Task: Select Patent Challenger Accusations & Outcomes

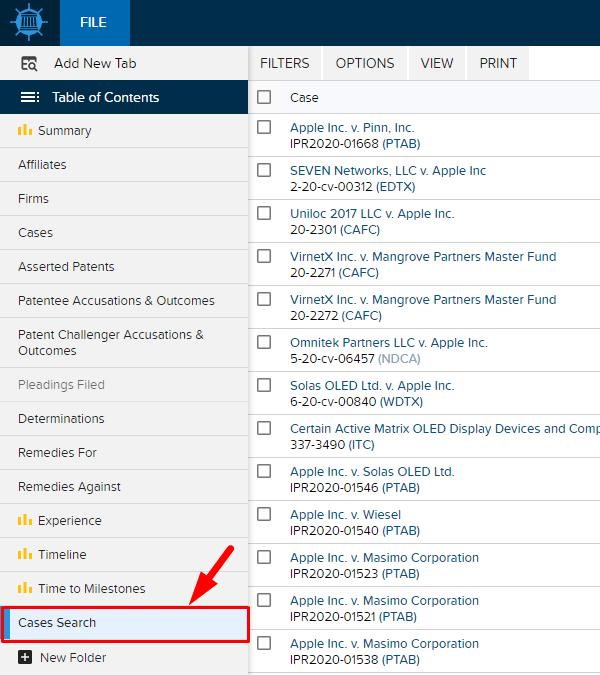Action: (x=124, y=343)
